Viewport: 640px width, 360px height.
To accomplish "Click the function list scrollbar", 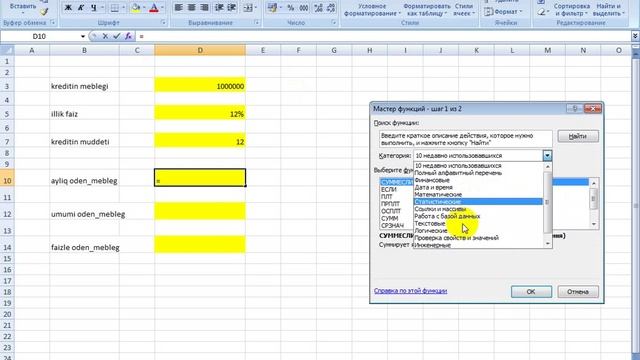I will pos(593,203).
